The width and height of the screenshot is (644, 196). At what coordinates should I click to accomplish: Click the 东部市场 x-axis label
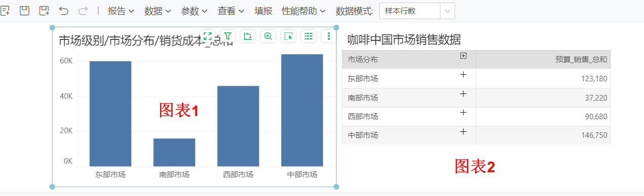click(x=111, y=175)
